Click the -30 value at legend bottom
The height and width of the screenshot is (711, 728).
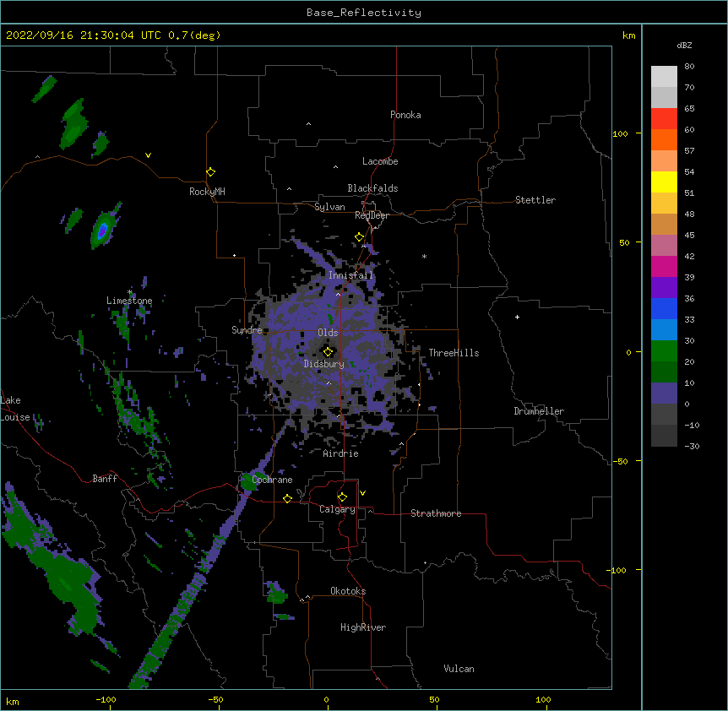coord(692,446)
